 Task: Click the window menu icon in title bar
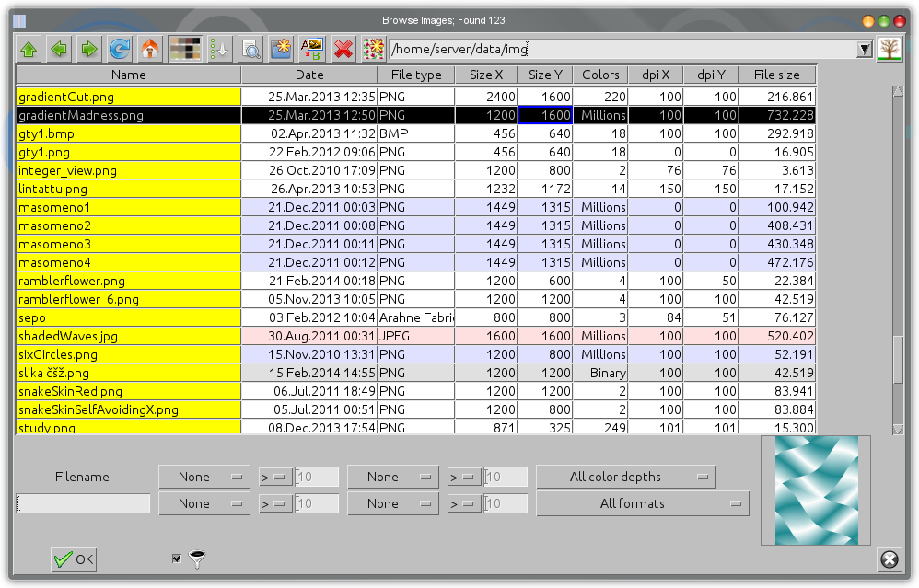pyautogui.click(x=19, y=21)
